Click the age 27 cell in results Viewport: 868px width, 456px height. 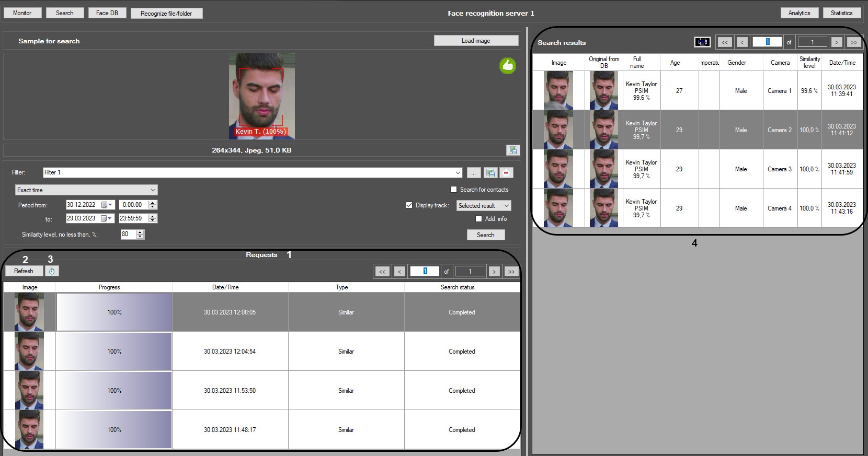(x=679, y=91)
